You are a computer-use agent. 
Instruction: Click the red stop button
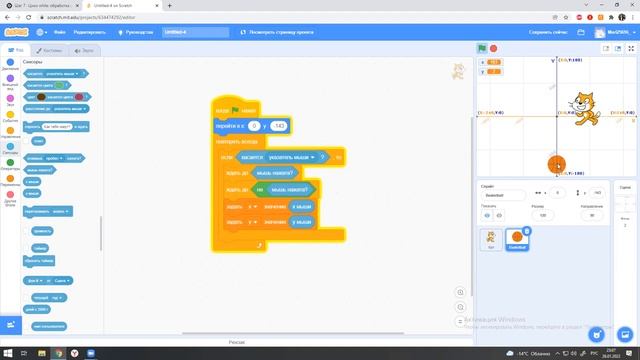pyautogui.click(x=493, y=49)
